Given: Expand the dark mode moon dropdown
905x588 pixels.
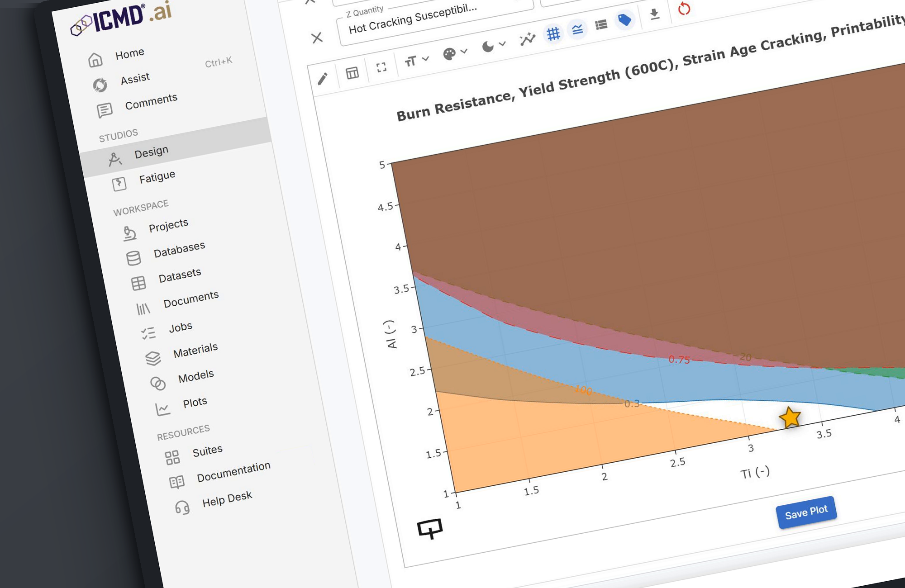Looking at the screenshot, I should point(493,46).
